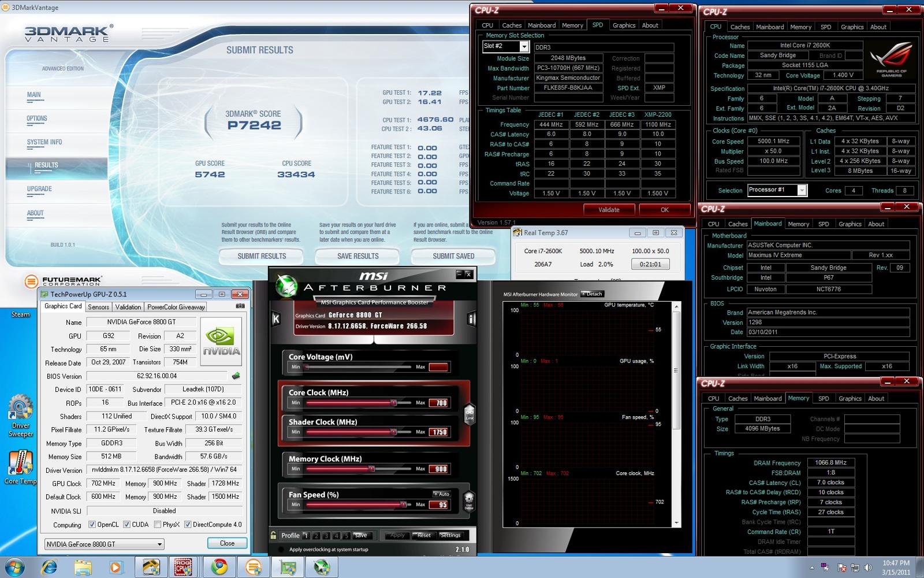Image resolution: width=924 pixels, height=578 pixels.
Task: Toggle the OpenCL checkbox in GPU-Z
Action: click(92, 525)
